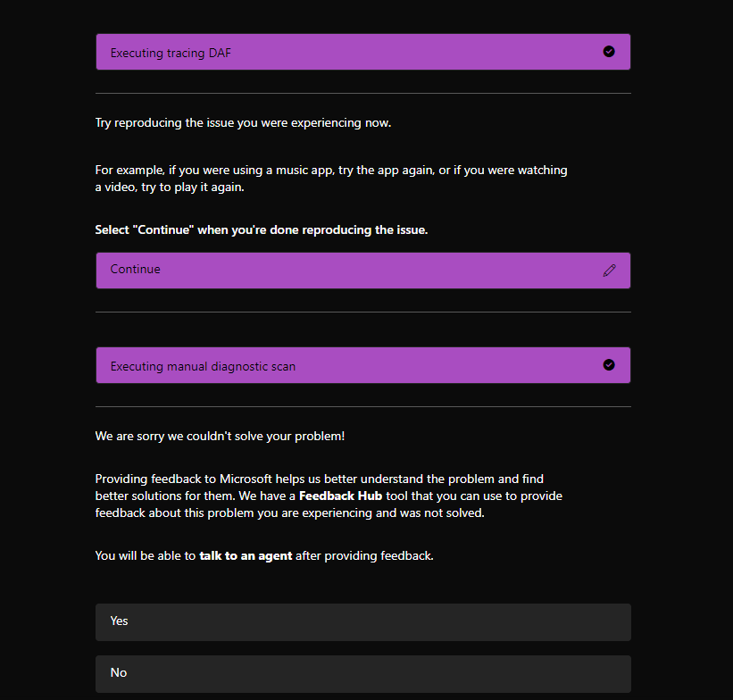Click the "We are sorry" message line
This screenshot has width=733, height=700.
tap(220, 436)
